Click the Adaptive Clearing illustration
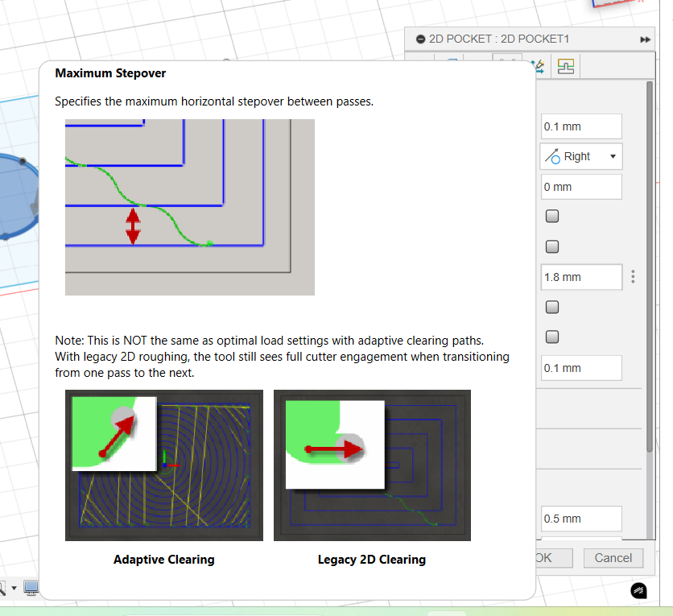This screenshot has width=673, height=616. click(164, 465)
